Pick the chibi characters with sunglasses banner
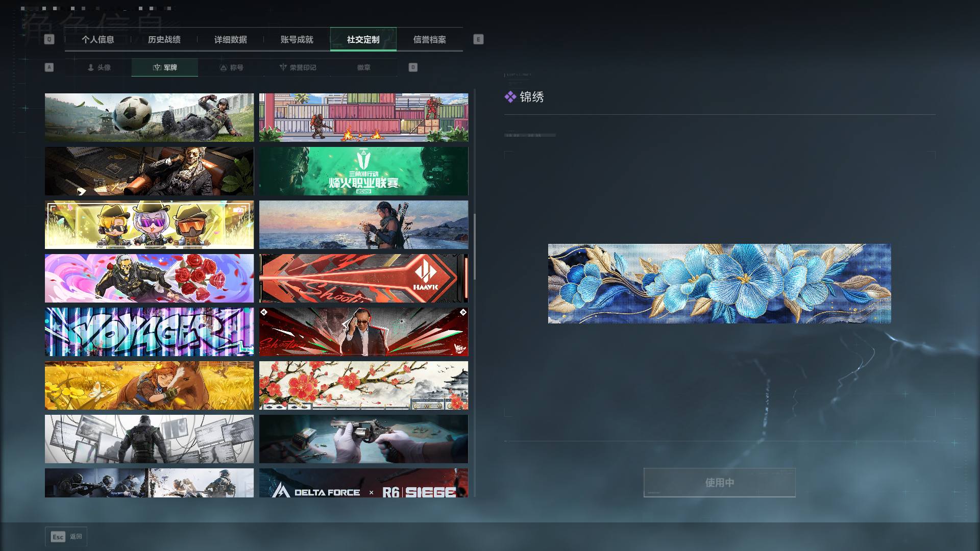 [149, 225]
